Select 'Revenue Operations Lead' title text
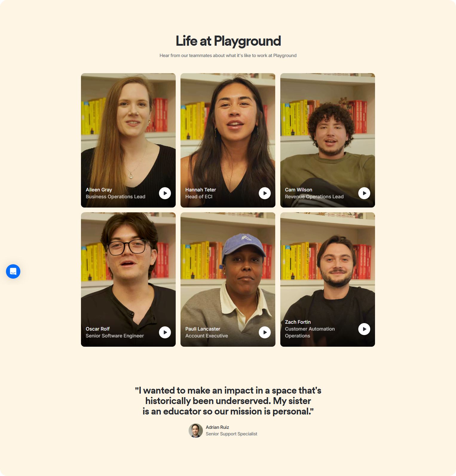 click(314, 196)
